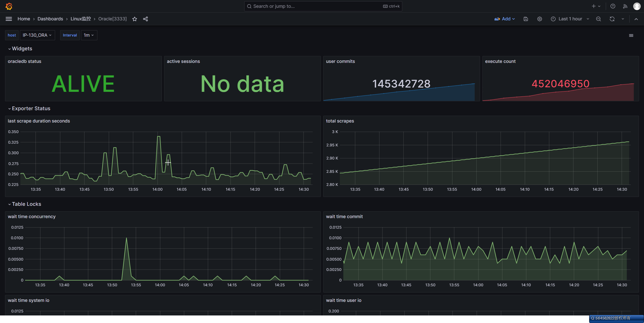Open the help question mark icon
Screen dimensions: 644x323
coord(613,6)
